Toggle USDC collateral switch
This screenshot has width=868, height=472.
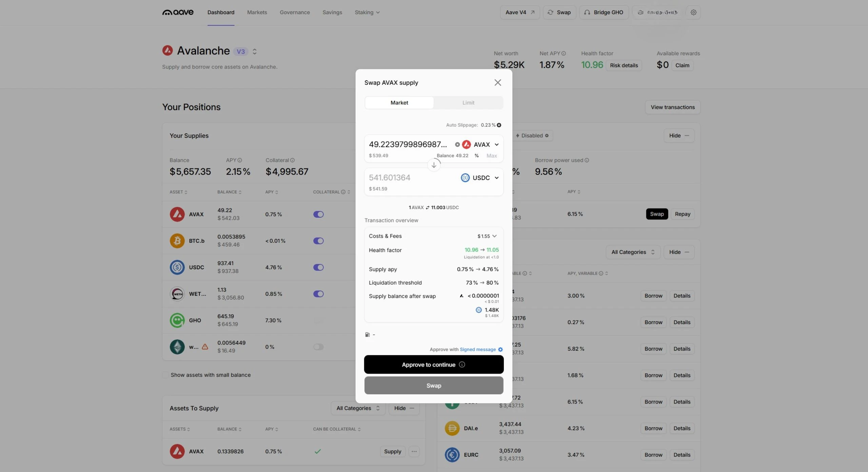(318, 267)
